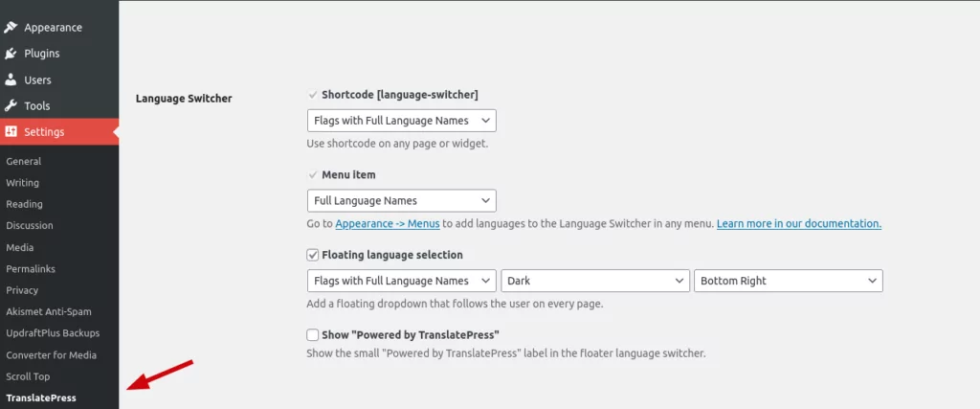Click "Add a floating dropdown" description text
980x409 pixels.
[x=455, y=305]
